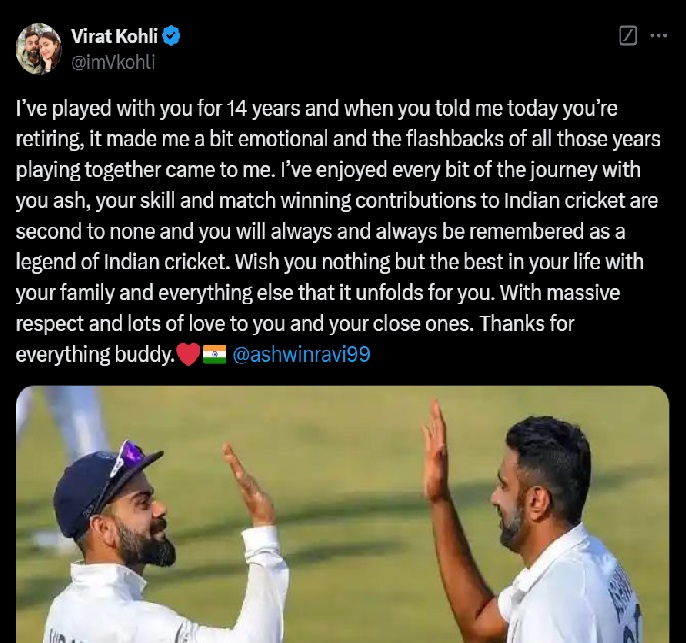Open Virat Kohli's profile picture avatar
The height and width of the screenshot is (643, 686).
pyautogui.click(x=39, y=49)
